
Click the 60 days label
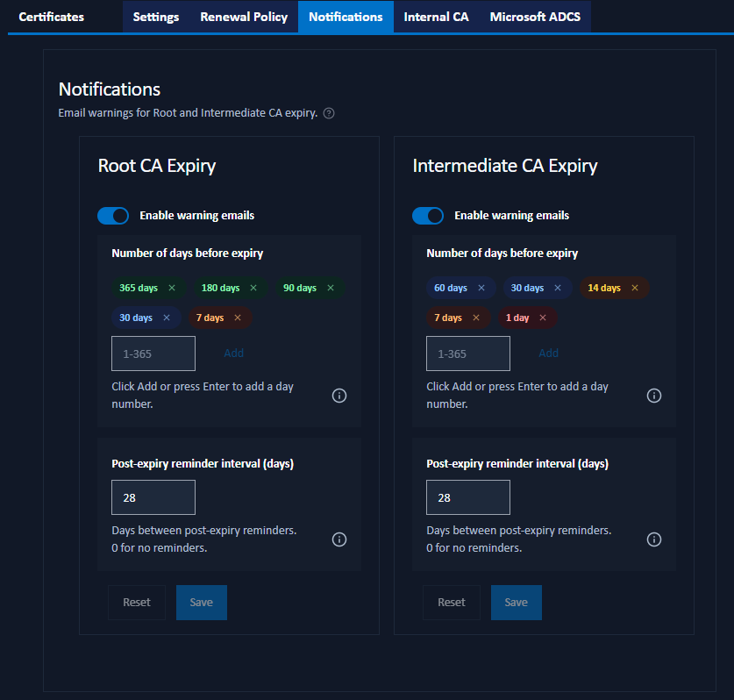click(x=451, y=288)
